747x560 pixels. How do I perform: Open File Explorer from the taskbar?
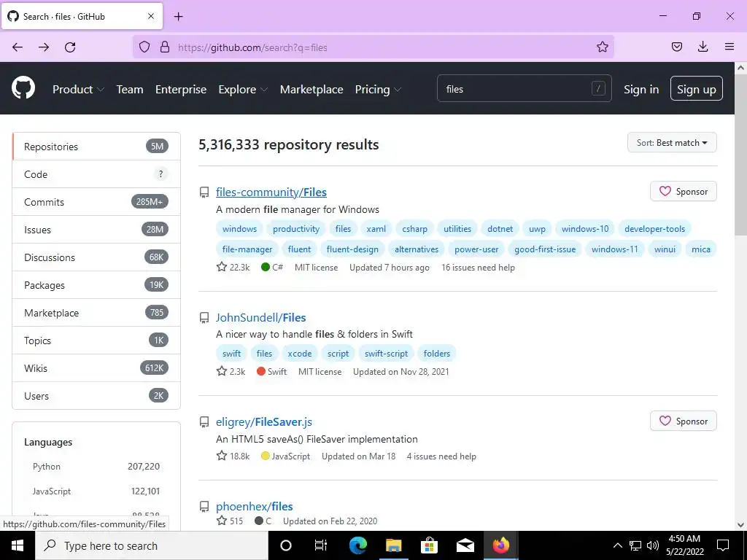[x=393, y=545]
